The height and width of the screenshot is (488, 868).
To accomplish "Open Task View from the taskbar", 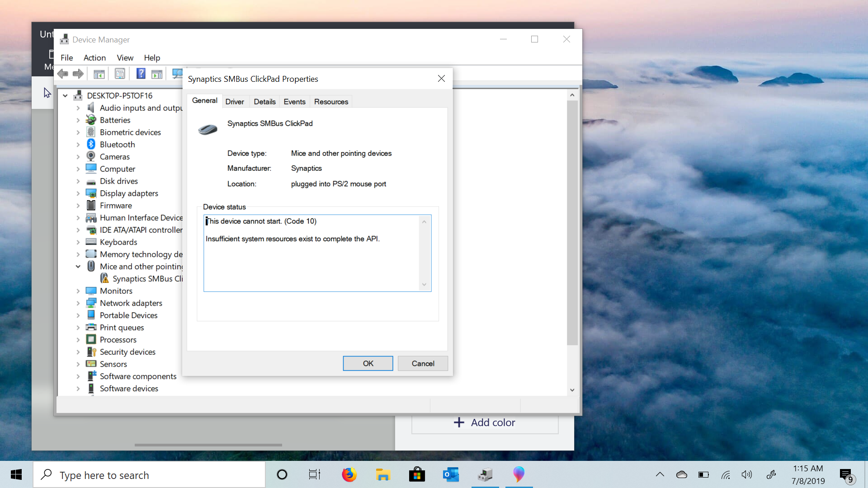I will [x=315, y=474].
